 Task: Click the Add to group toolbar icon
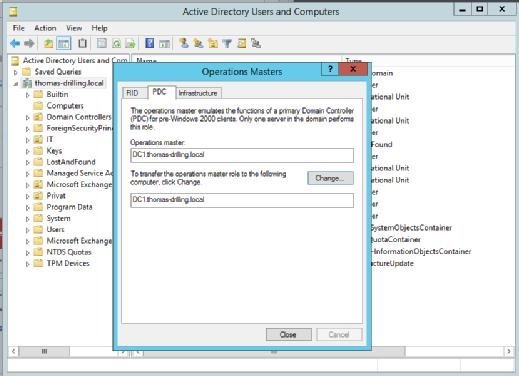click(x=256, y=43)
